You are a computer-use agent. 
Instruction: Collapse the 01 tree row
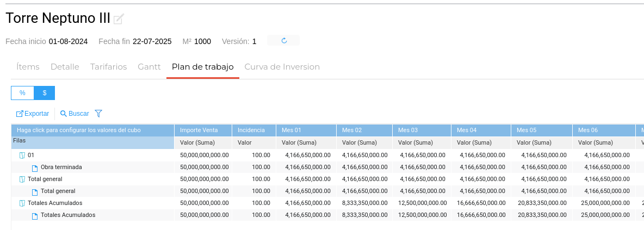[31, 156]
